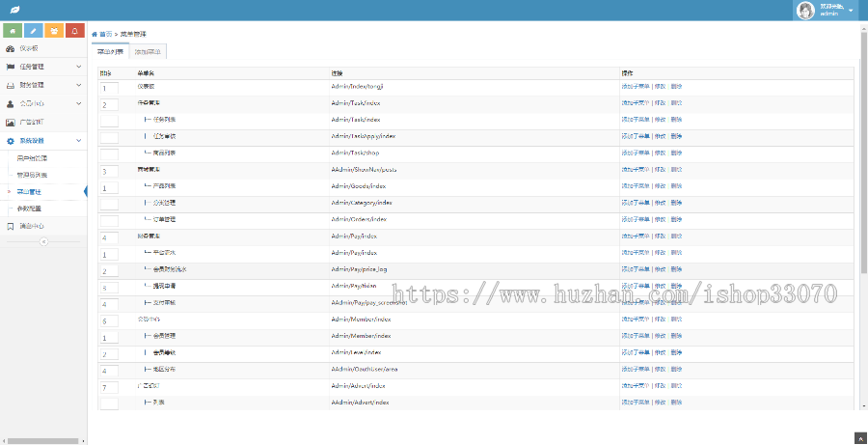Edit the Admin/Orders/index row
Image resolution: width=868 pixels, height=445 pixels.
click(660, 219)
